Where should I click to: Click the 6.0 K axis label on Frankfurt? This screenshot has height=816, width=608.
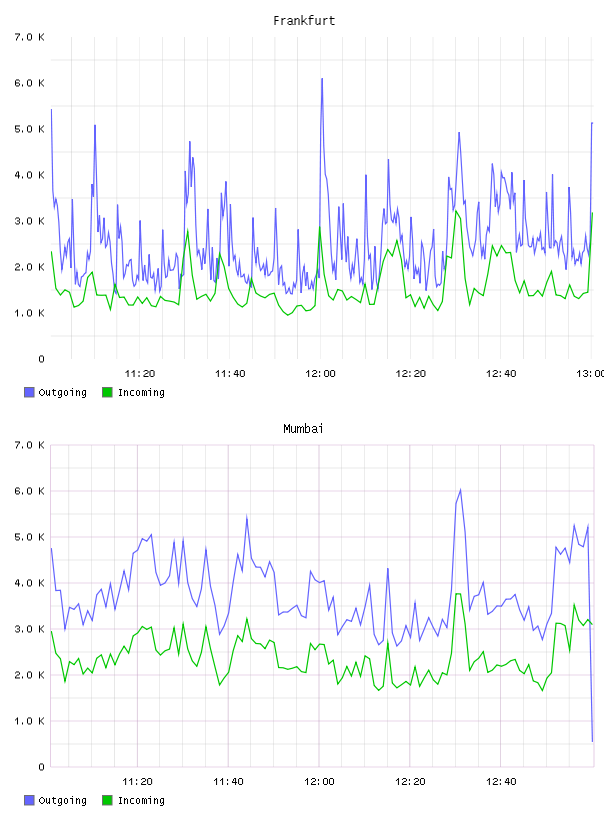coord(29,83)
